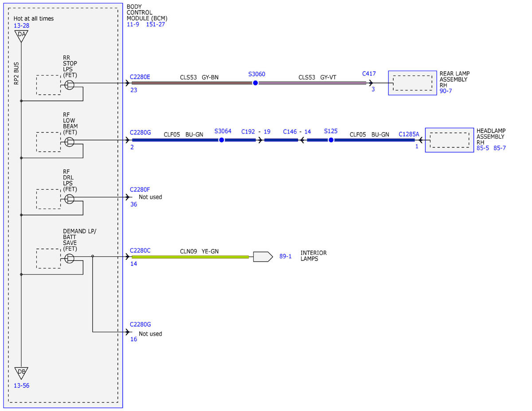Select the yellow CLN09 YE-GN wire
The width and height of the screenshot is (532, 411).
tap(190, 257)
